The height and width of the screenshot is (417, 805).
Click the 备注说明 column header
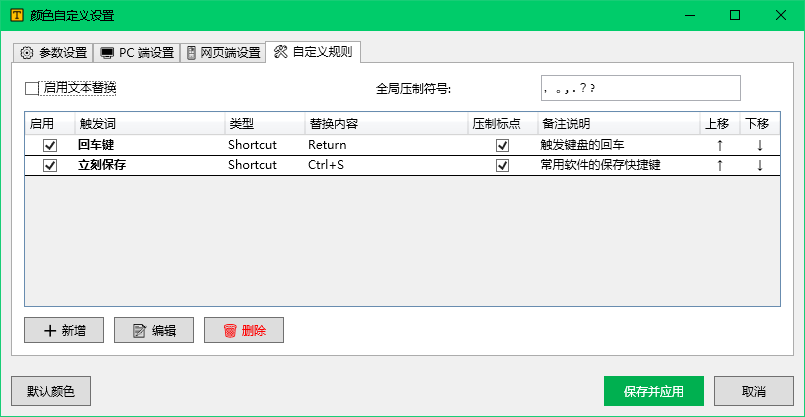click(x=619, y=124)
